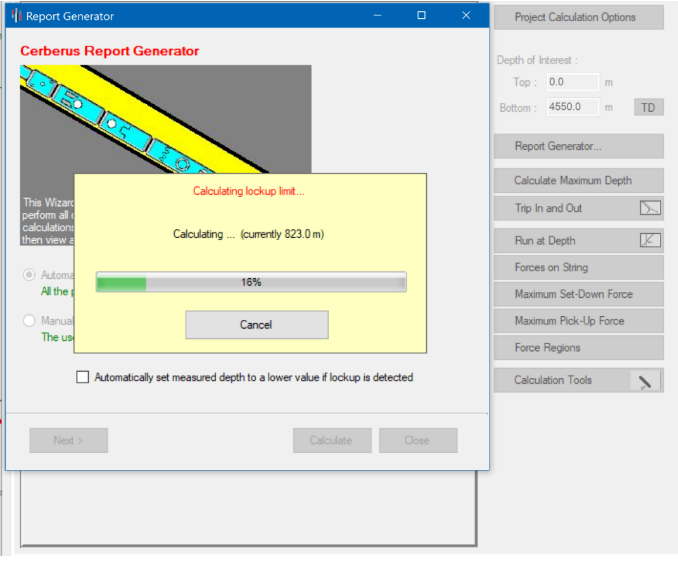Cancel the lockup limit calculation
This screenshot has width=678, height=564.
[x=256, y=324]
